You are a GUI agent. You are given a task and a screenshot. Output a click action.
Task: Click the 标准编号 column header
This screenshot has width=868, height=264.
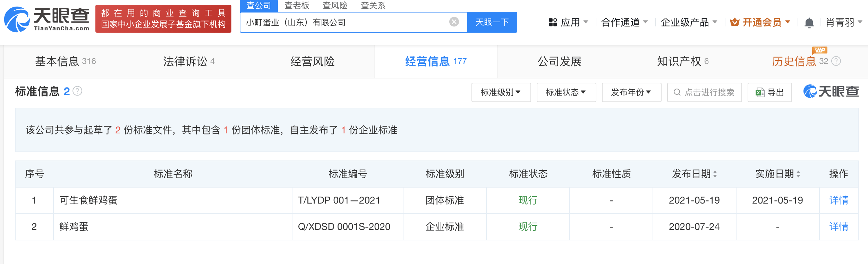(348, 174)
